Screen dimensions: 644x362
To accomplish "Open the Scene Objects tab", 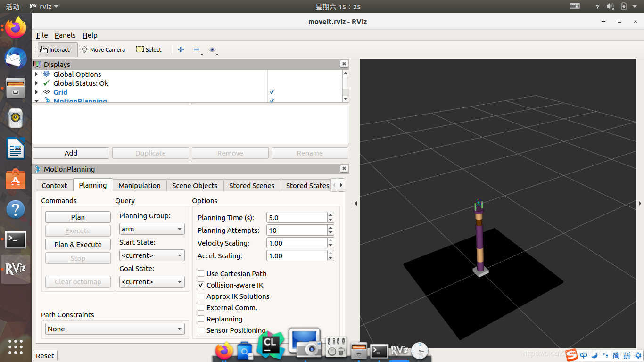I will tap(195, 186).
